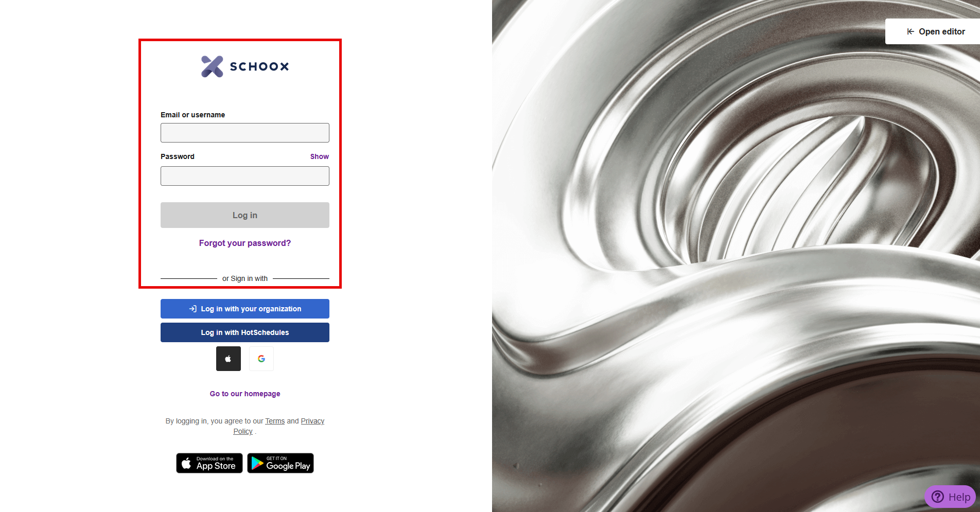Go to our homepage link
Screen dimensions: 980x512
point(245,394)
